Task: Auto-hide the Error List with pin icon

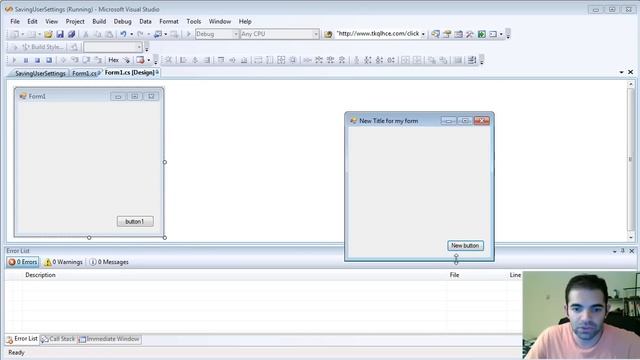Action: coord(623,251)
